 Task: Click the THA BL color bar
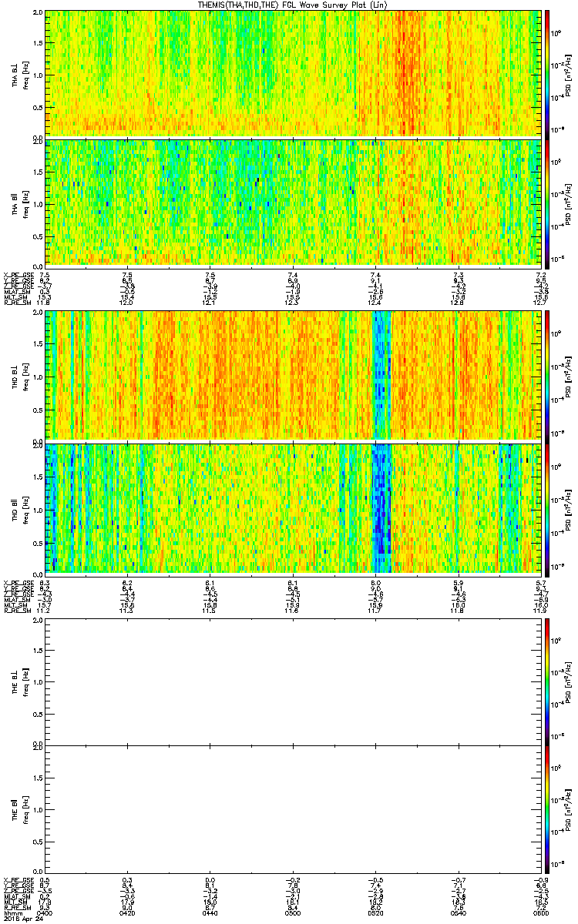547,73
